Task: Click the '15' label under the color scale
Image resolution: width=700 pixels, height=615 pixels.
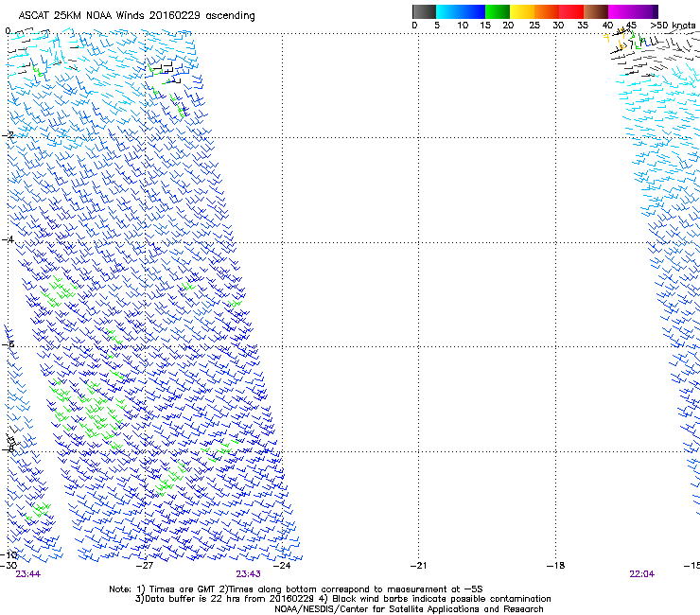Action: click(x=485, y=26)
